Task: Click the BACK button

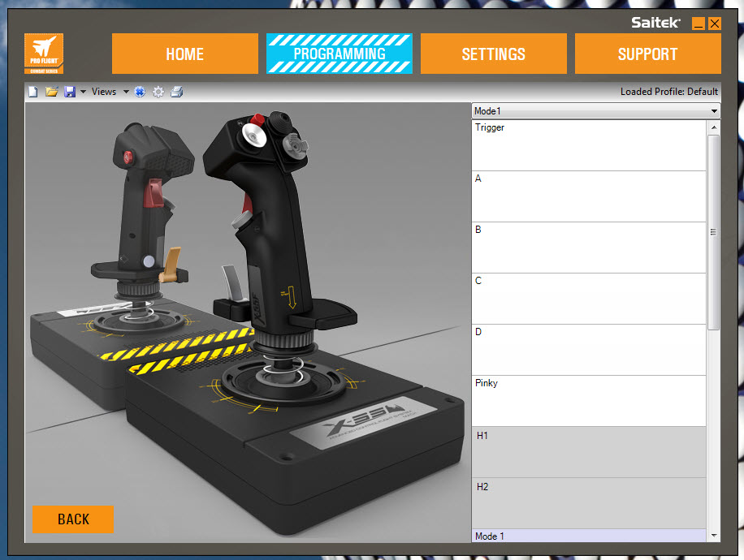Action: [x=73, y=519]
